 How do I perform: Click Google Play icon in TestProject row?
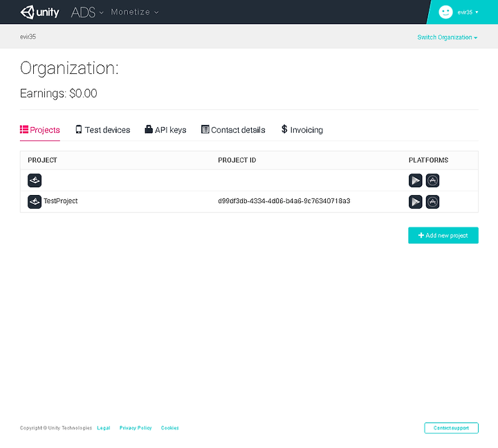point(416,202)
